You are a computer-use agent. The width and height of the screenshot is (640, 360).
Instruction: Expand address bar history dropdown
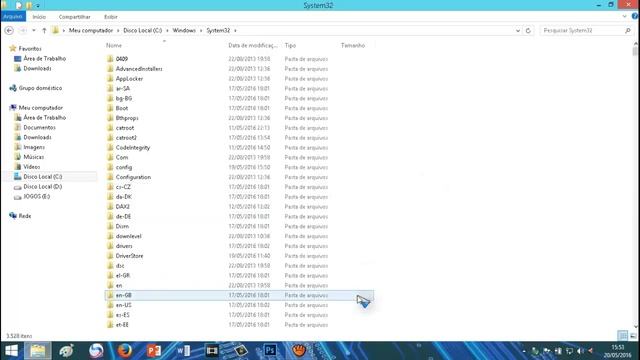tap(518, 31)
